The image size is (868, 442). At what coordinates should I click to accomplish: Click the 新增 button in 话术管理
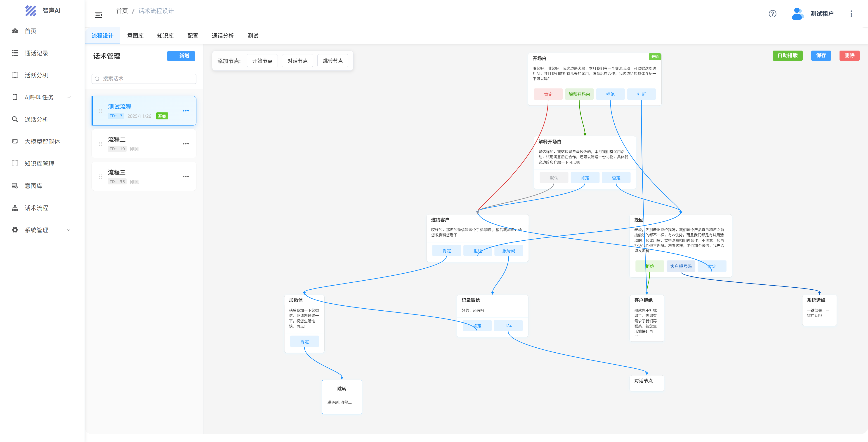point(181,56)
